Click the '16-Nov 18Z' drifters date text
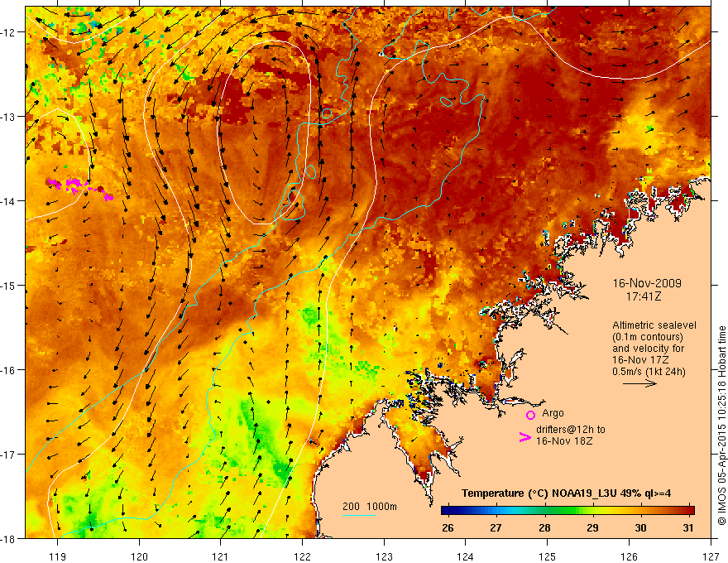The width and height of the screenshot is (728, 563). click(x=564, y=440)
